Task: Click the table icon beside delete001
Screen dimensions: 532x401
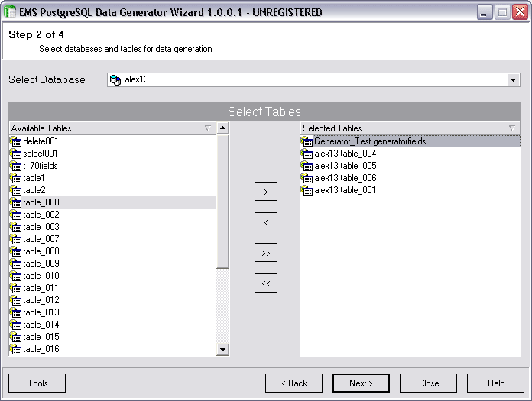Action: [x=15, y=141]
